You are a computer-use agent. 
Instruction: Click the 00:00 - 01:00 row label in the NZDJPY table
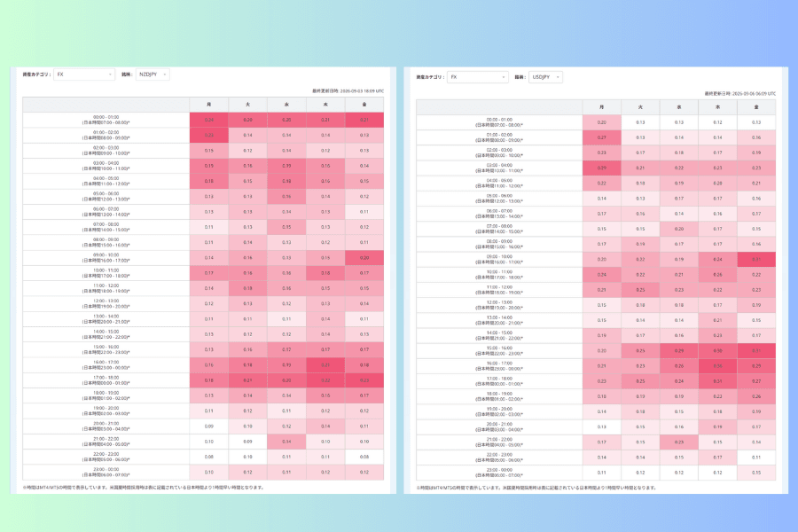coord(106,121)
